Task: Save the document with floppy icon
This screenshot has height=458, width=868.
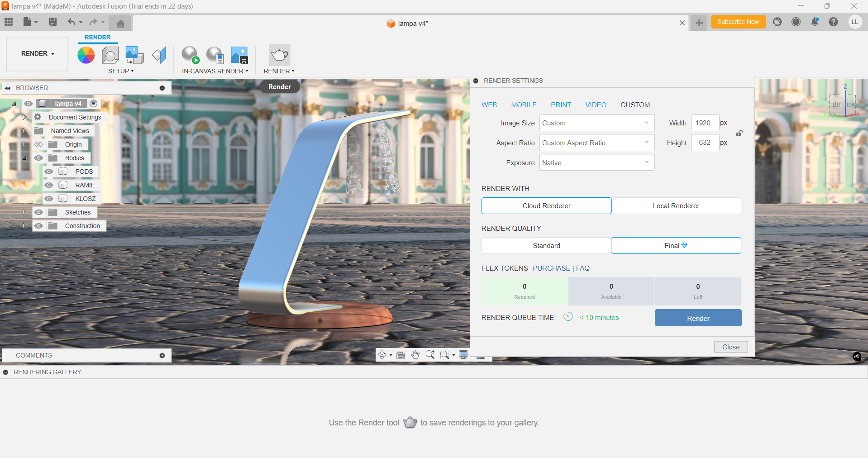Action: tap(52, 22)
